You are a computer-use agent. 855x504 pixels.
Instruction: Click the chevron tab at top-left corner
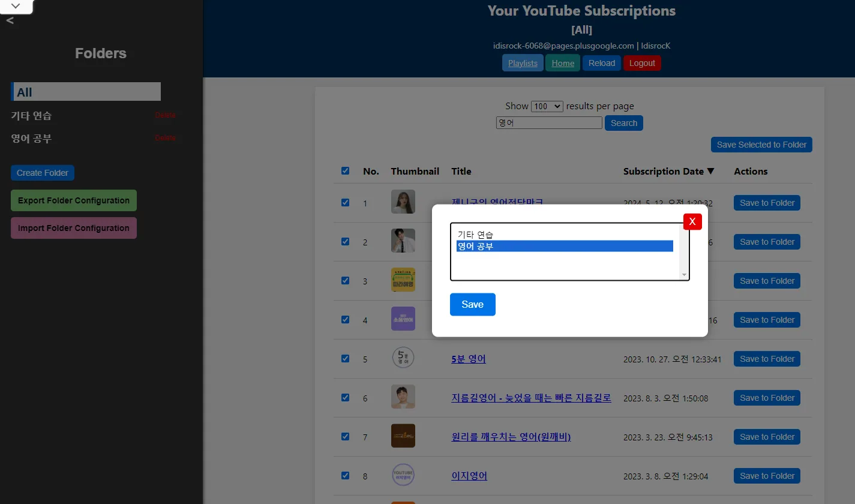click(16, 6)
